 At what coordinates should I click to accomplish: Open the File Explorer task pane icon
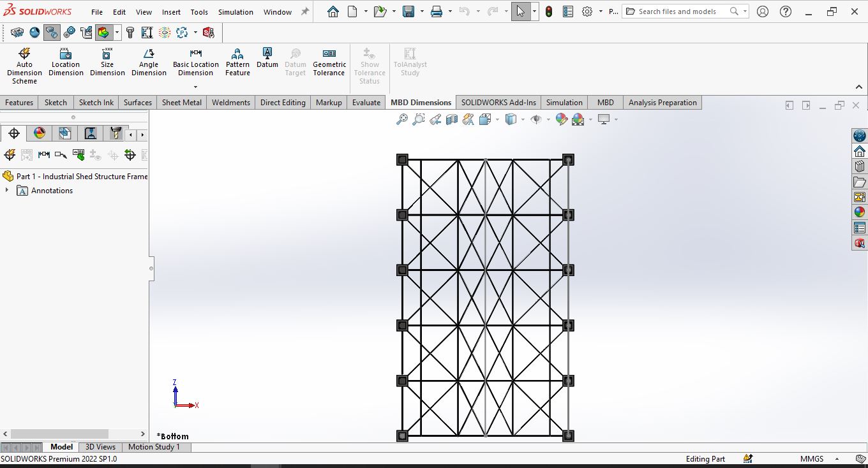(860, 182)
